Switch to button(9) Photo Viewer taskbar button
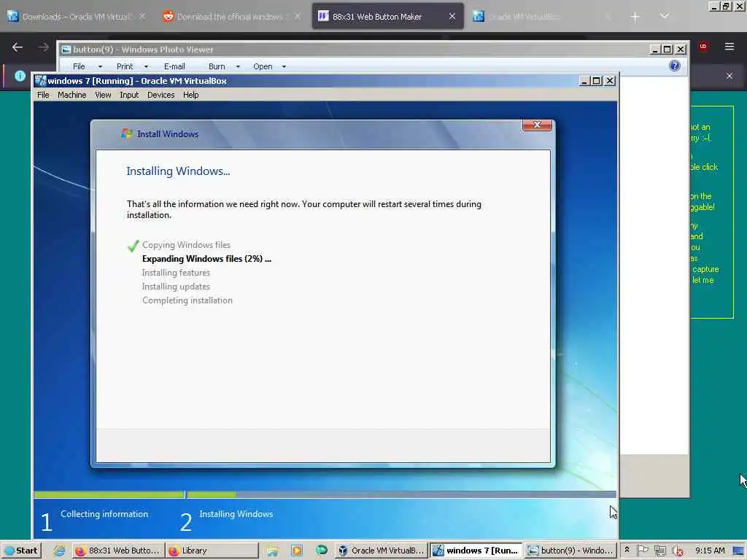747x560 pixels. [x=570, y=551]
